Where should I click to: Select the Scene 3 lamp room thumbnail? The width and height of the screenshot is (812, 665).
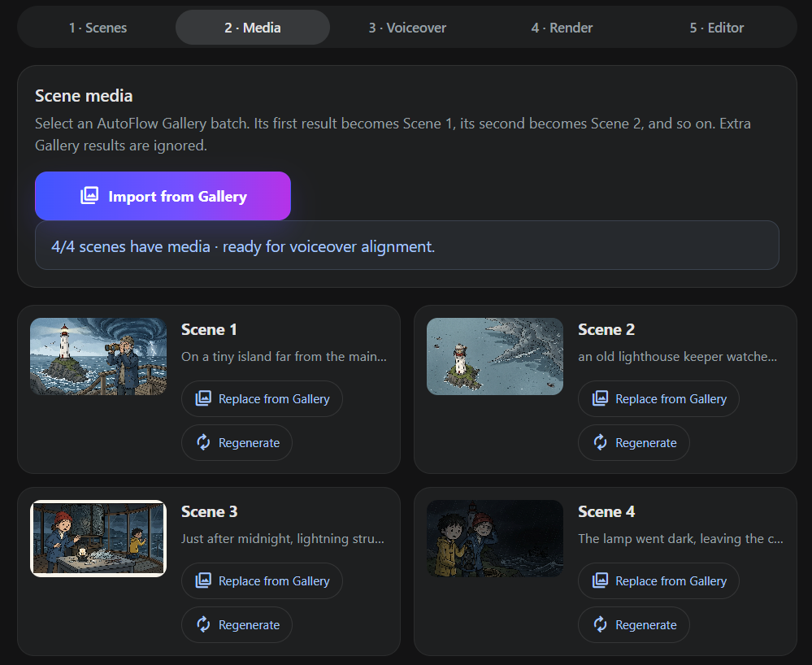(x=98, y=538)
